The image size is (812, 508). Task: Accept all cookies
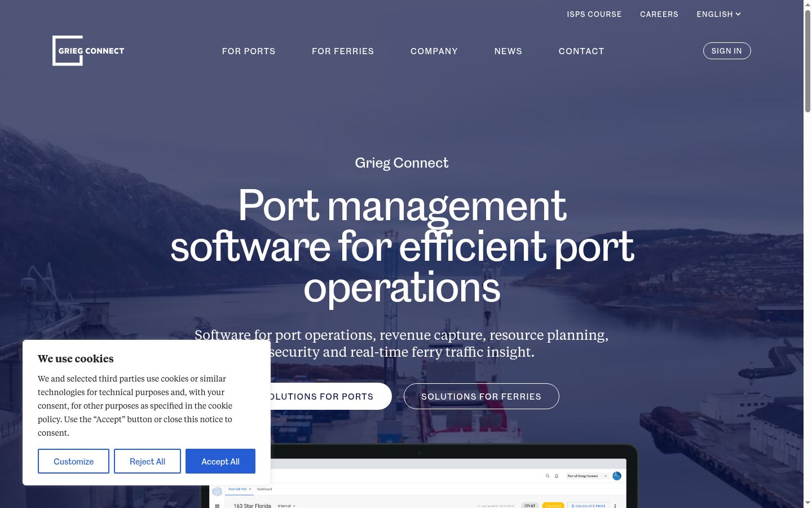click(x=220, y=461)
